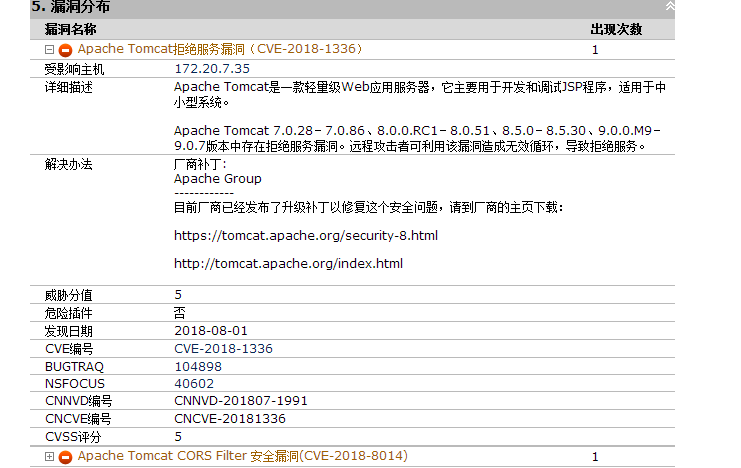This screenshot has height=468, width=741.
Task: Click the red severity icon for CVE-2018-8014
Action: 65,457
